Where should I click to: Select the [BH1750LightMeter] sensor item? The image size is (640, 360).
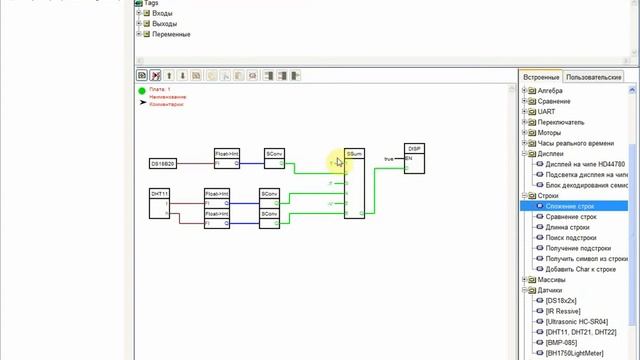click(x=574, y=353)
